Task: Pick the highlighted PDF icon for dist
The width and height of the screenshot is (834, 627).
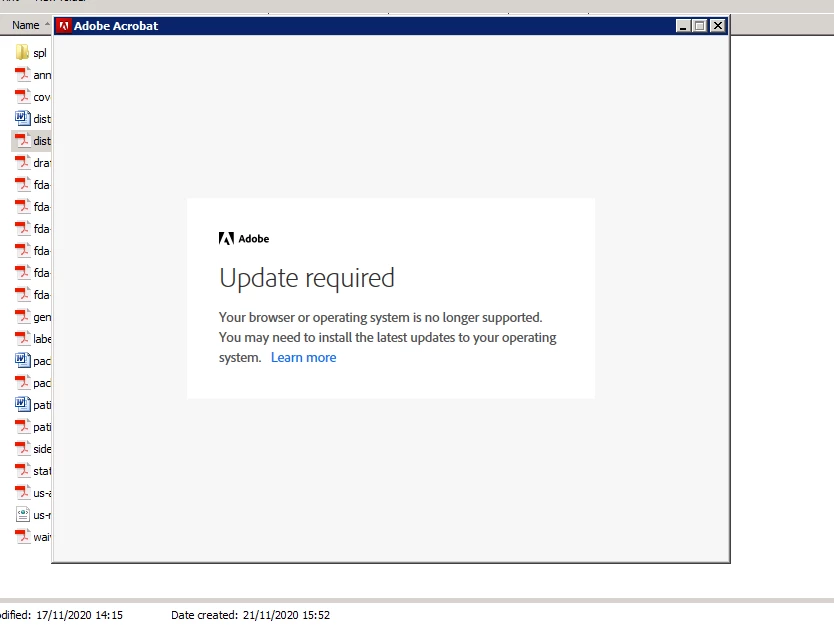Action: click(x=22, y=140)
